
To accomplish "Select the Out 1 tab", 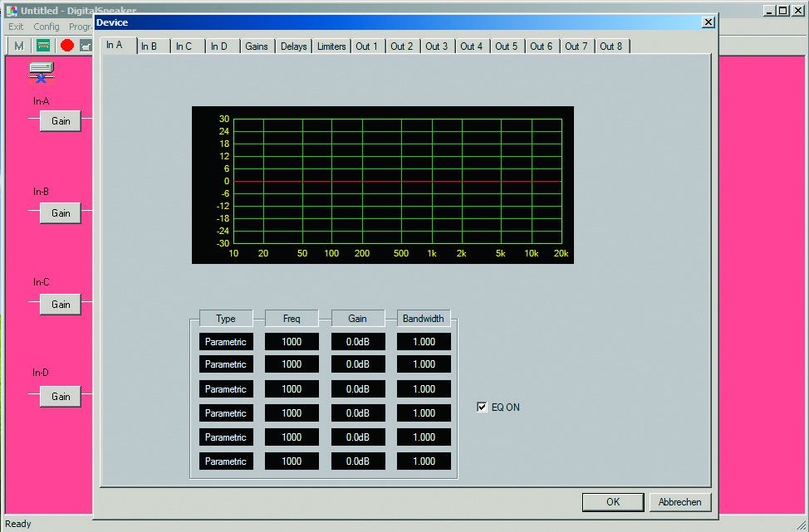I will (367, 46).
